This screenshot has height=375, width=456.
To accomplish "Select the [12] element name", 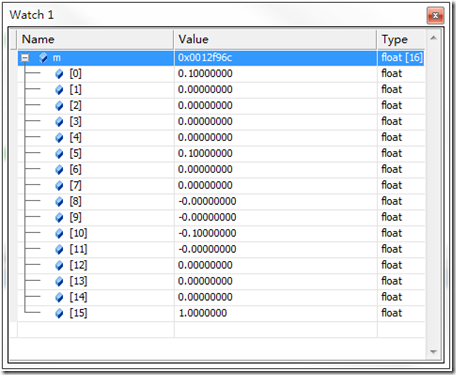I will [78, 266].
